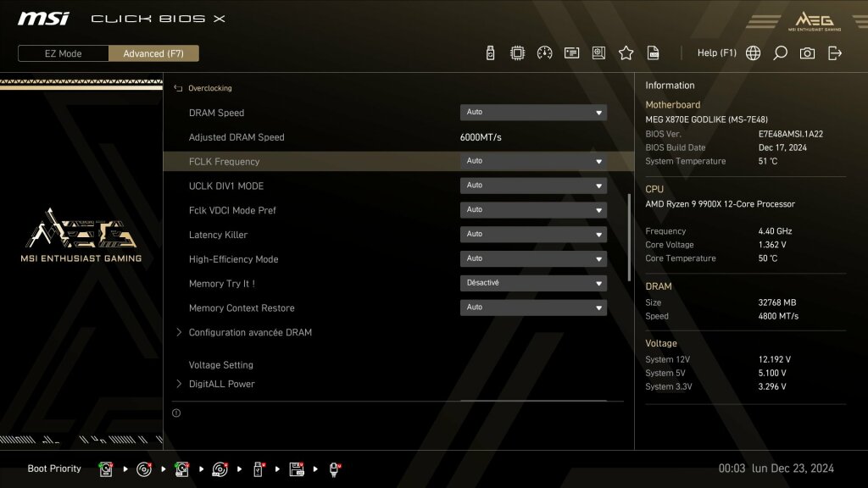Click the CPU chip icon in toolbar

(x=517, y=53)
